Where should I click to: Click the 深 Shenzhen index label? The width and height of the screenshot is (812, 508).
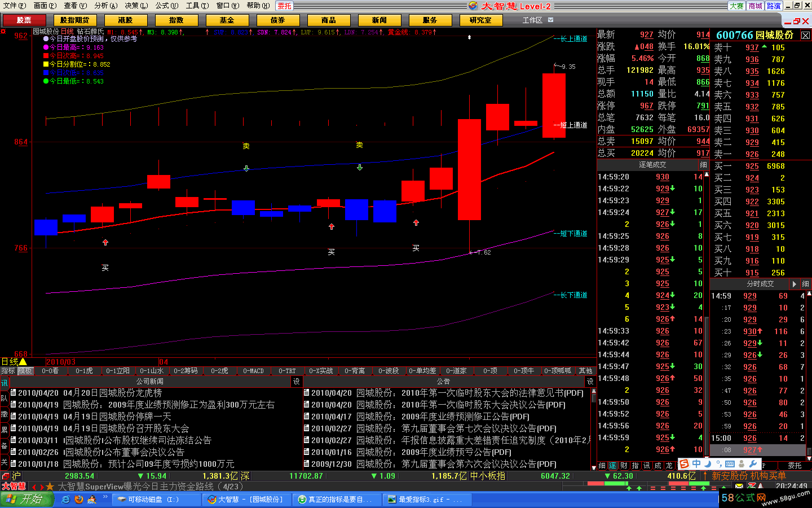pos(245,476)
